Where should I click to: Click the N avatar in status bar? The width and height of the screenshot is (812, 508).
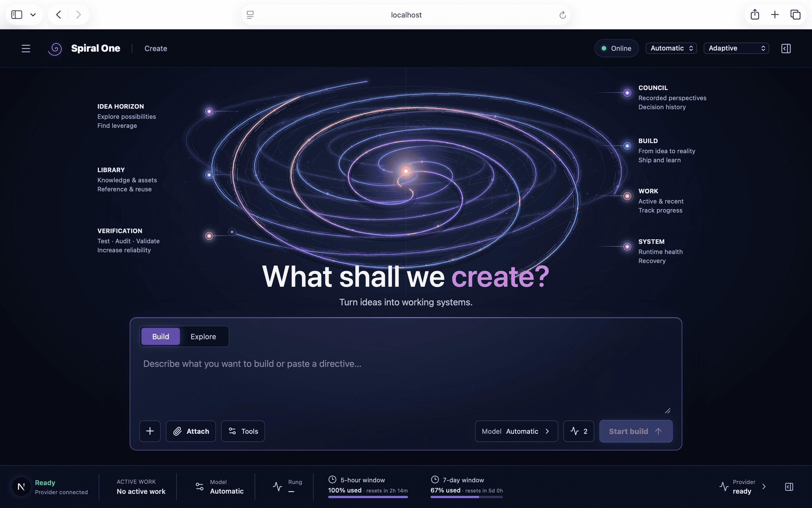(21, 487)
